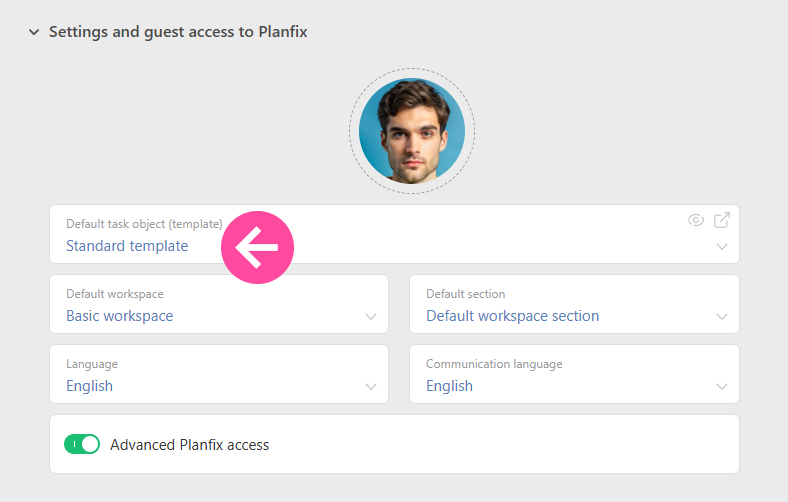Click the "Default section" field label
This screenshot has width=788, height=502.
465,294
